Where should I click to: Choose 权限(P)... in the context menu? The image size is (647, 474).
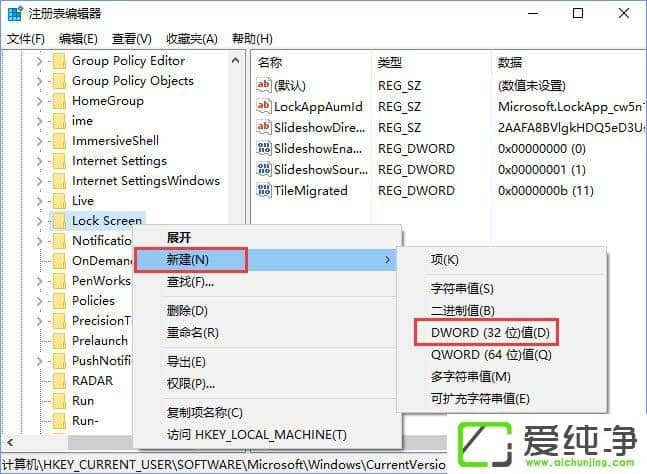[266, 384]
